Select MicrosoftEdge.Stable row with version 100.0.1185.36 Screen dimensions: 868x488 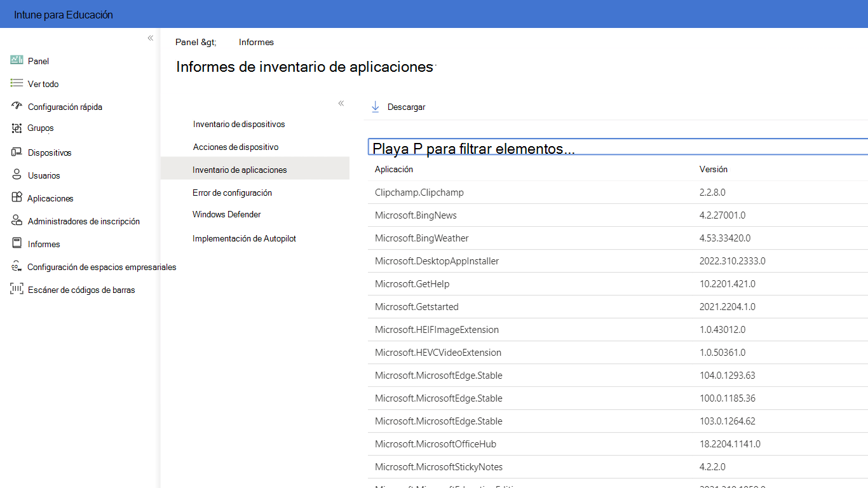click(618, 398)
